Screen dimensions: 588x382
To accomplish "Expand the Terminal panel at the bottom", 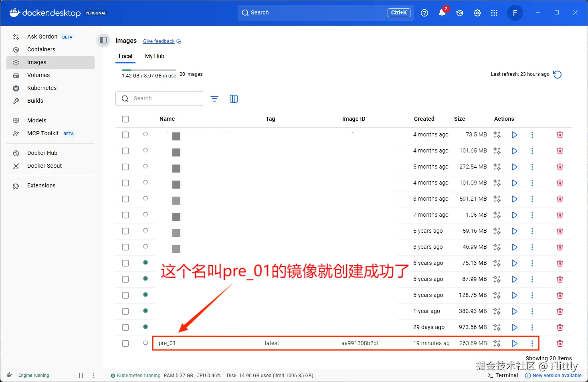I will [x=502, y=375].
